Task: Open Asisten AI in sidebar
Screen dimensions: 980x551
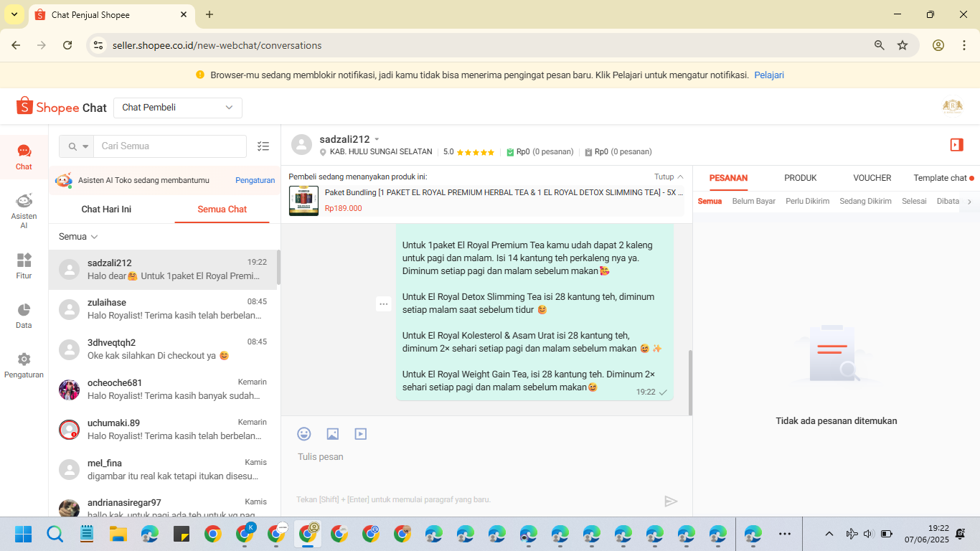Action: (24, 211)
